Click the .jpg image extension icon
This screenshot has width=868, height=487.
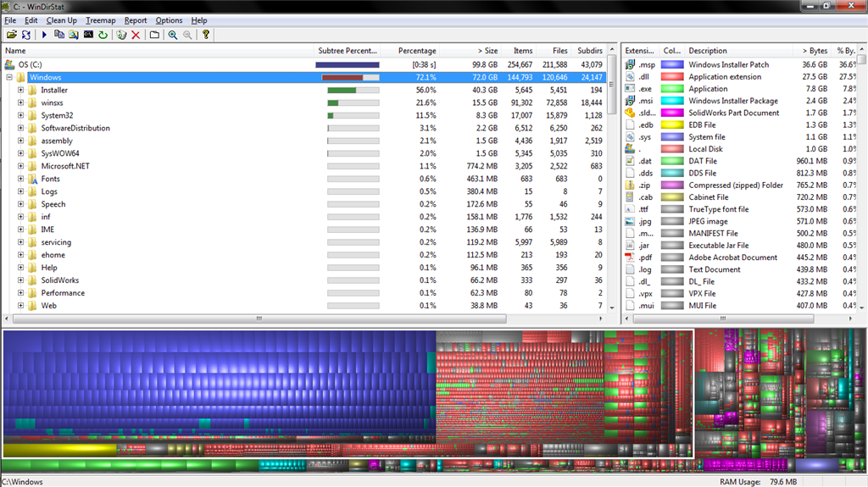coord(630,221)
